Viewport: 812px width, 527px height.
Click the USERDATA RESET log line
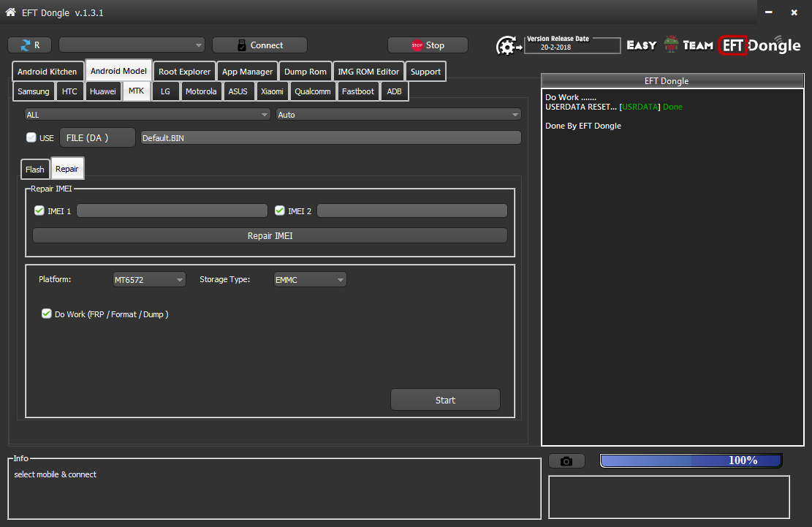pos(614,107)
